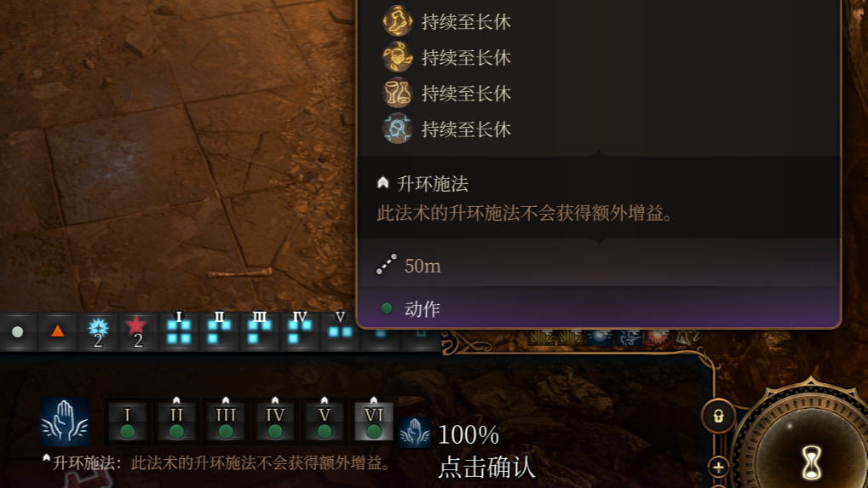Filter by level V spell slots
Screen dimensions: 868x488
341,330
